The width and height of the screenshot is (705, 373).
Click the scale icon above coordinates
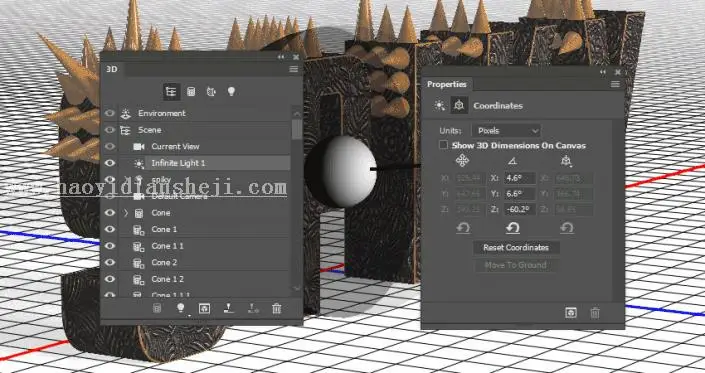[x=567, y=161]
